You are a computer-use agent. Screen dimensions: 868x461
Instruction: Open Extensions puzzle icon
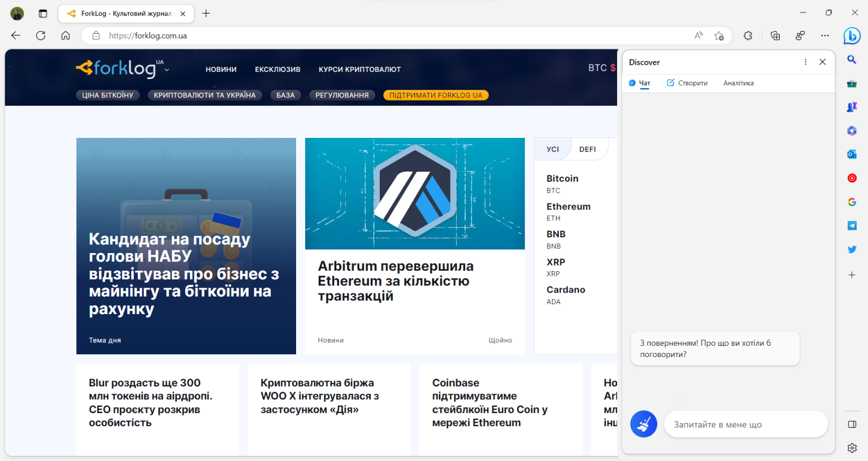pos(748,36)
